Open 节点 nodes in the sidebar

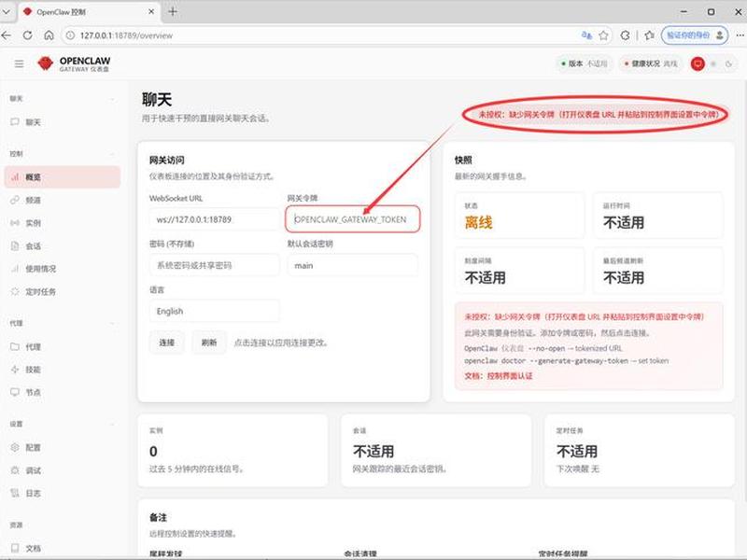(62, 392)
